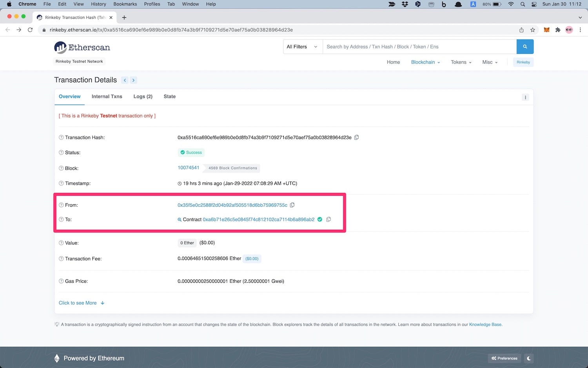Screen dimensions: 588x368
Task: Open the Bookmarks menu in menu bar
Action: [x=125, y=4]
